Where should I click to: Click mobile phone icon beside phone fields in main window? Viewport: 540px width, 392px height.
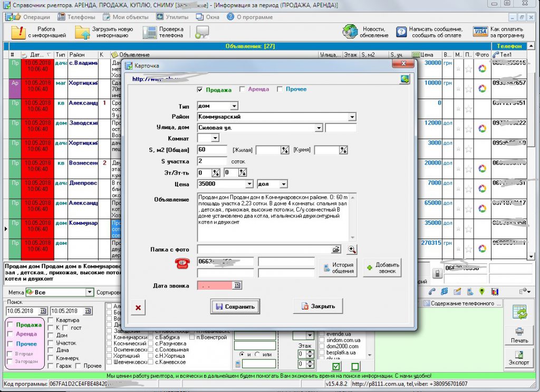[437, 273]
